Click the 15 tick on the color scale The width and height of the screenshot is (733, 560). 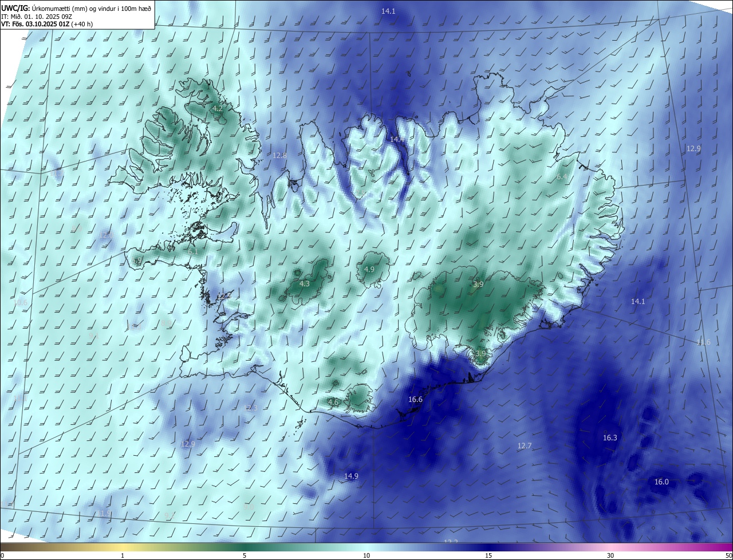click(488, 555)
